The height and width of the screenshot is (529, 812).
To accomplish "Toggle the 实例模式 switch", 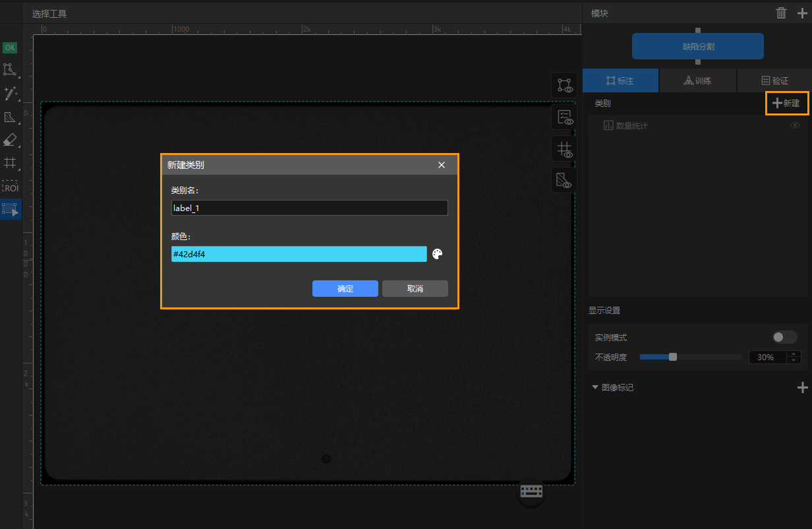I will [784, 337].
